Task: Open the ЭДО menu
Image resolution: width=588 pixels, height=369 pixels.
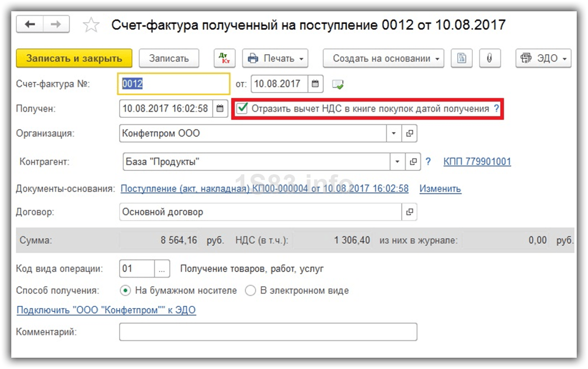Action: click(x=543, y=58)
